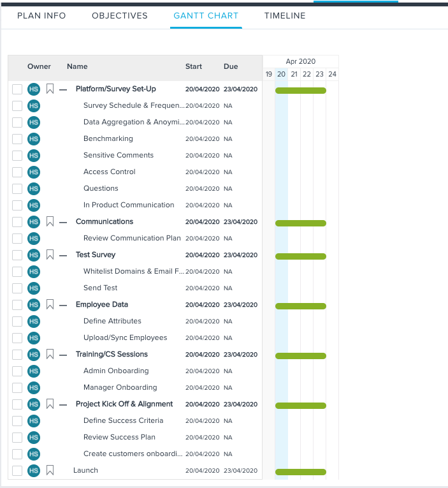Select the Gantt Chart tab
The height and width of the screenshot is (488, 448).
point(206,15)
